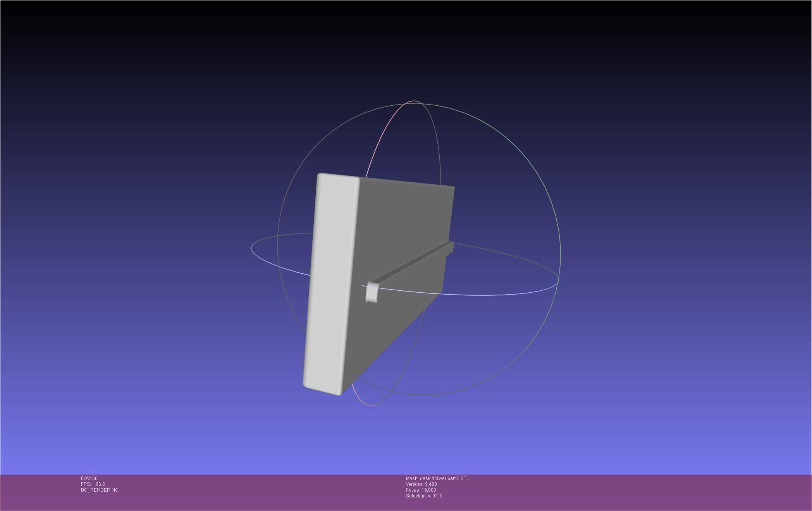Click 'Mesh: desk drawer part 5.STL' label

tap(437, 478)
